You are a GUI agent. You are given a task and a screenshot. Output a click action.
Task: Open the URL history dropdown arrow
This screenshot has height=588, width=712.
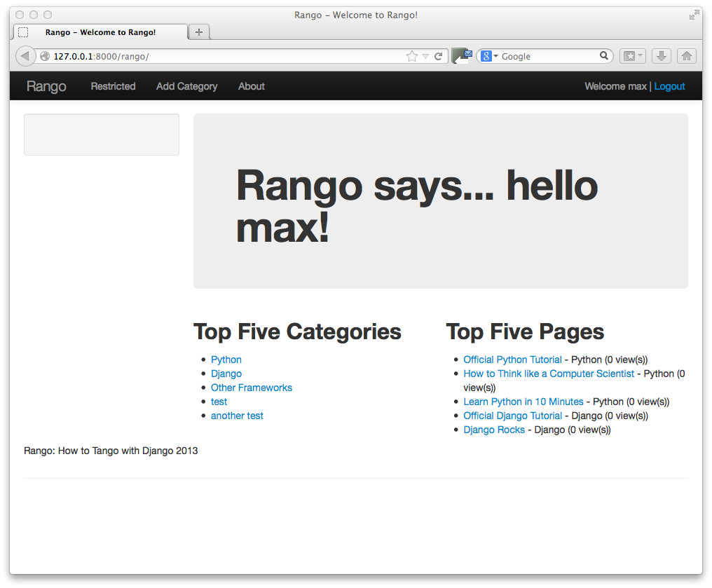pos(425,56)
